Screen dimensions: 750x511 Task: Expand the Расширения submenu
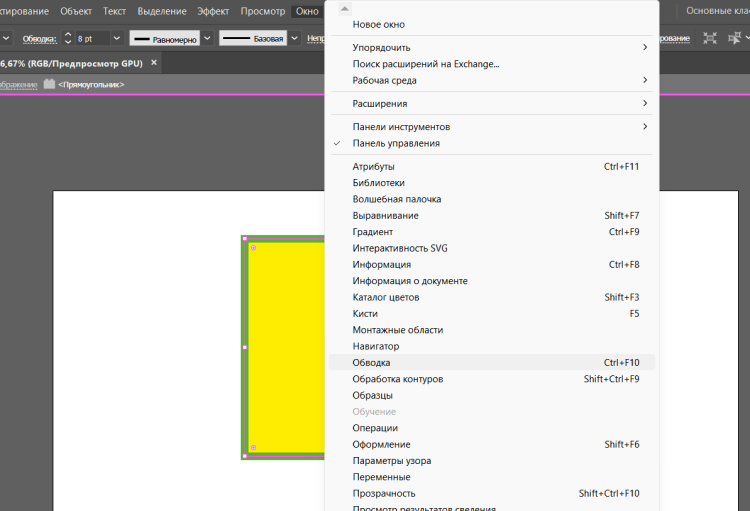492,103
